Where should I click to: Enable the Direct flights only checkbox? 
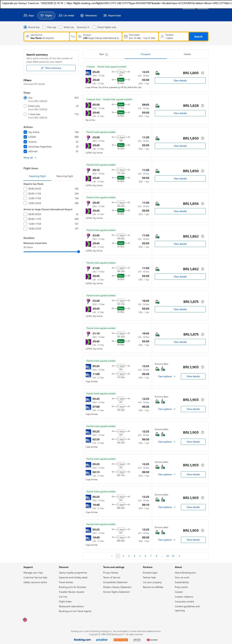(x=94, y=27)
